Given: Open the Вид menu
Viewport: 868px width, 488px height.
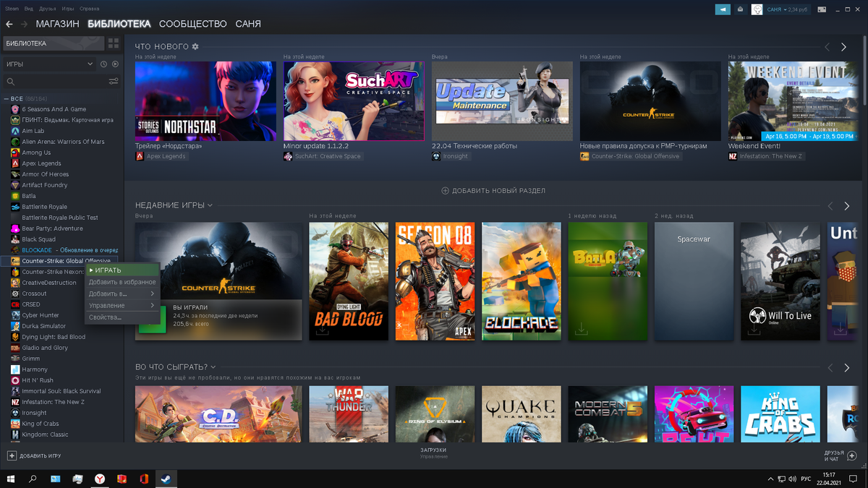Looking at the screenshot, I should coord(29,9).
